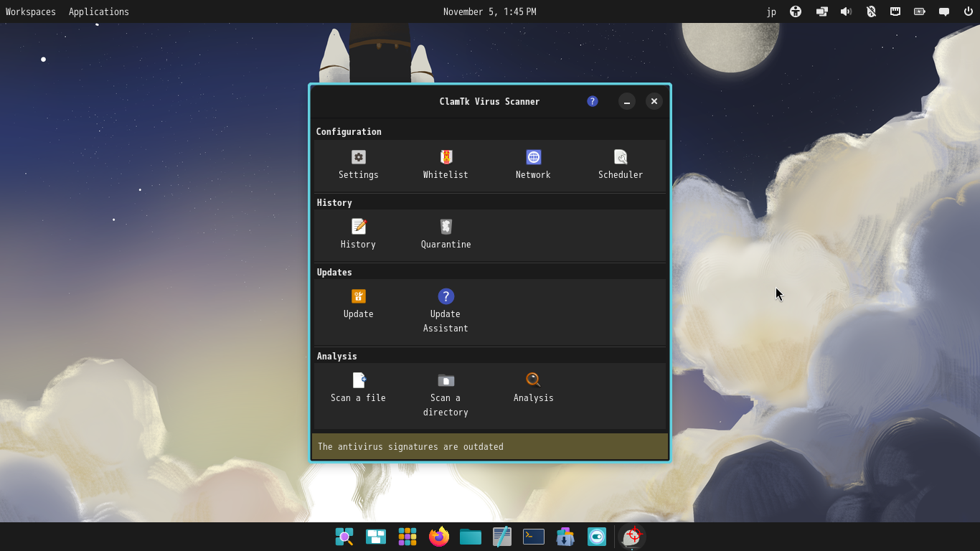Viewport: 980px width, 551px height.
Task: Open the date and time calendar
Action: click(x=489, y=11)
